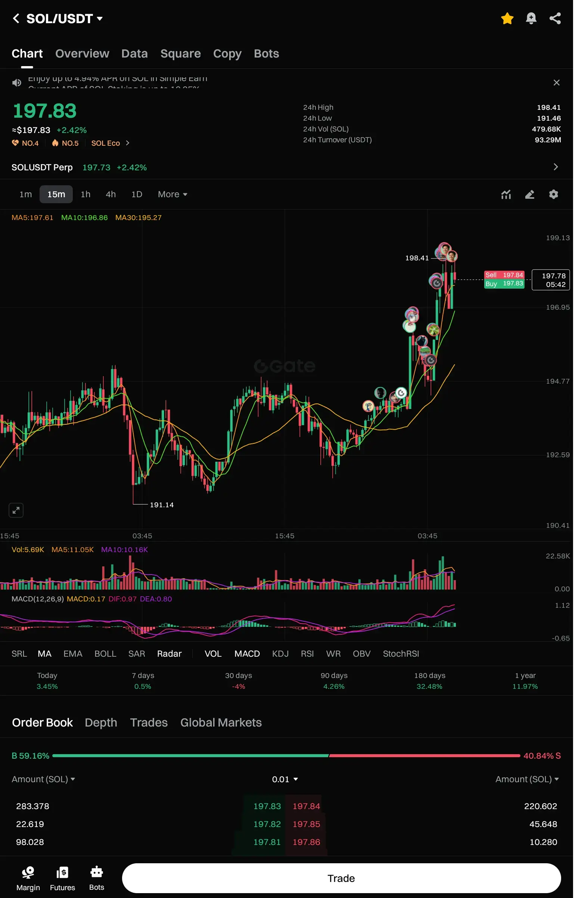Expand the More timeframes dropdown
588x898 pixels.
click(172, 194)
